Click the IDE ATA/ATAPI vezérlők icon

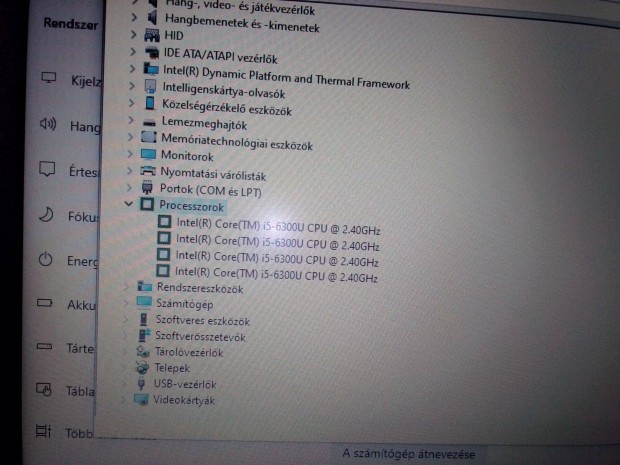(x=151, y=53)
